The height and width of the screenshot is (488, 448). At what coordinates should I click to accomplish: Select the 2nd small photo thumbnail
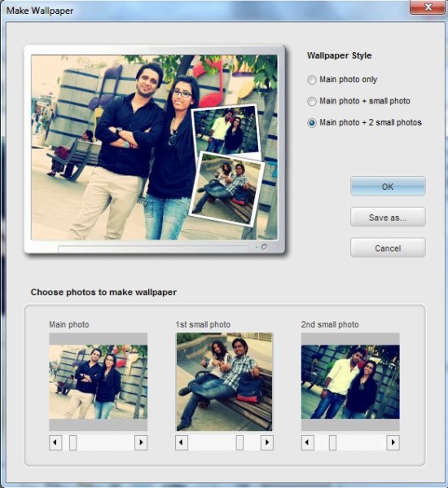coord(350,382)
